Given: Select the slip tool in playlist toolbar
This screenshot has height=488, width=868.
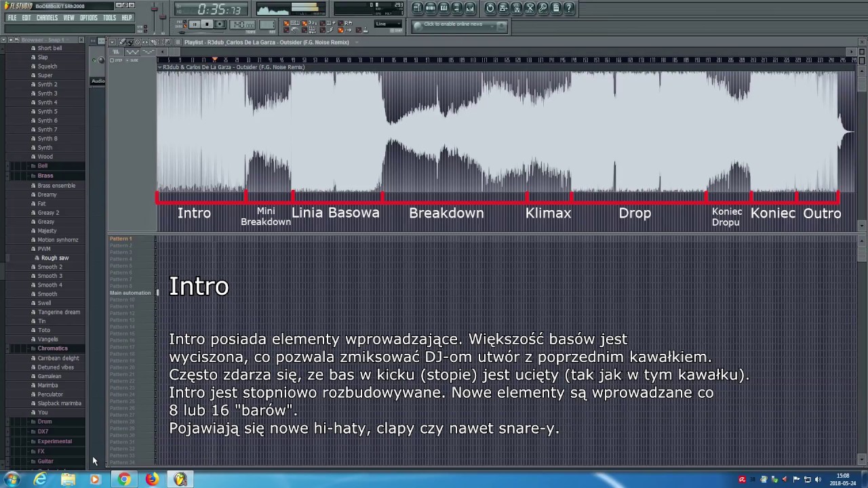Looking at the screenshot, I should click(x=145, y=42).
